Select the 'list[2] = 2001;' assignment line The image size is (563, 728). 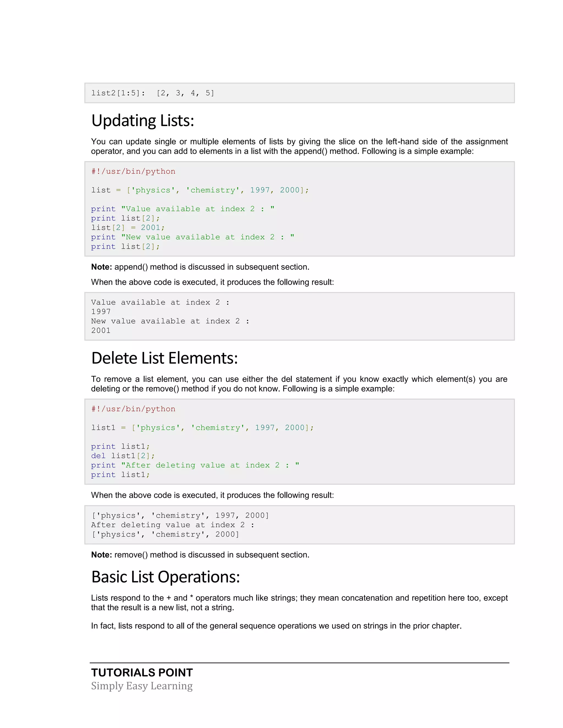pyautogui.click(x=128, y=228)
